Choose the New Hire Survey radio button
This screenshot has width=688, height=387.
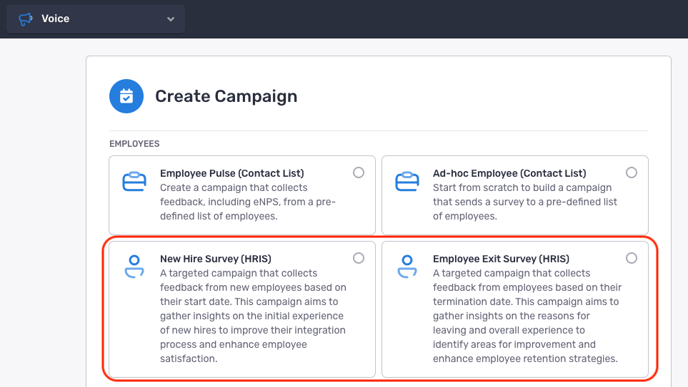pyautogui.click(x=358, y=258)
